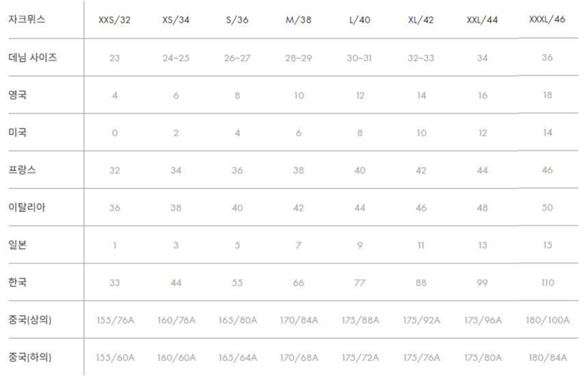This screenshot has width=588, height=376.
Task: Click the 중국(상의) row label
Action: click(31, 319)
